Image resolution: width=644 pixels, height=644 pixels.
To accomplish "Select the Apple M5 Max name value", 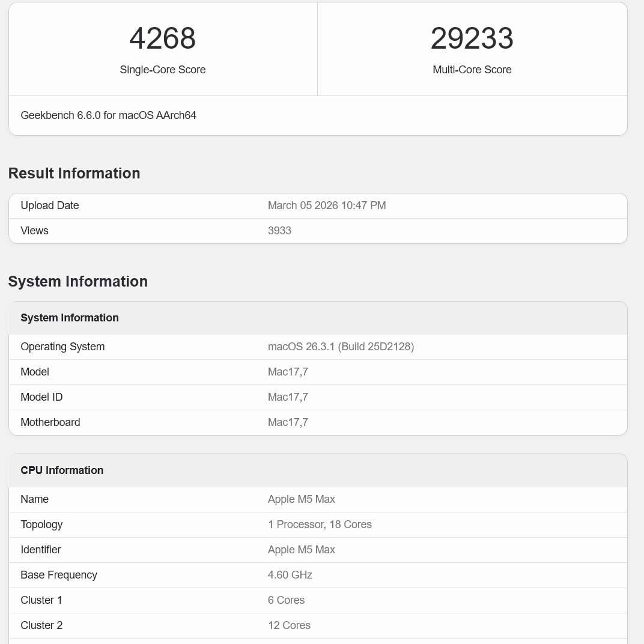I will (x=301, y=499).
